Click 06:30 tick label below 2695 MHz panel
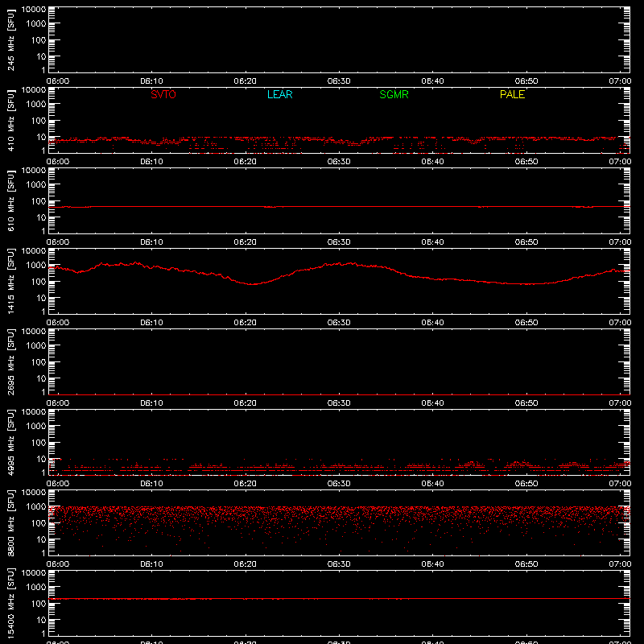The image size is (644, 644). coord(339,403)
